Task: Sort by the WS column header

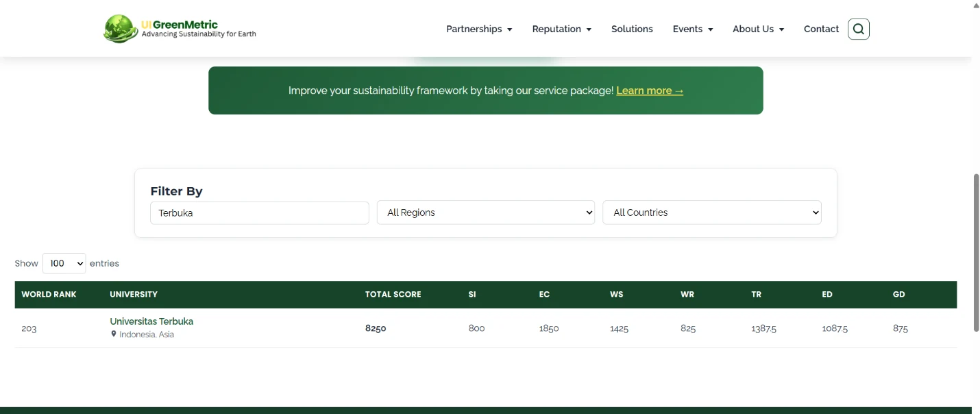Action: coord(616,294)
